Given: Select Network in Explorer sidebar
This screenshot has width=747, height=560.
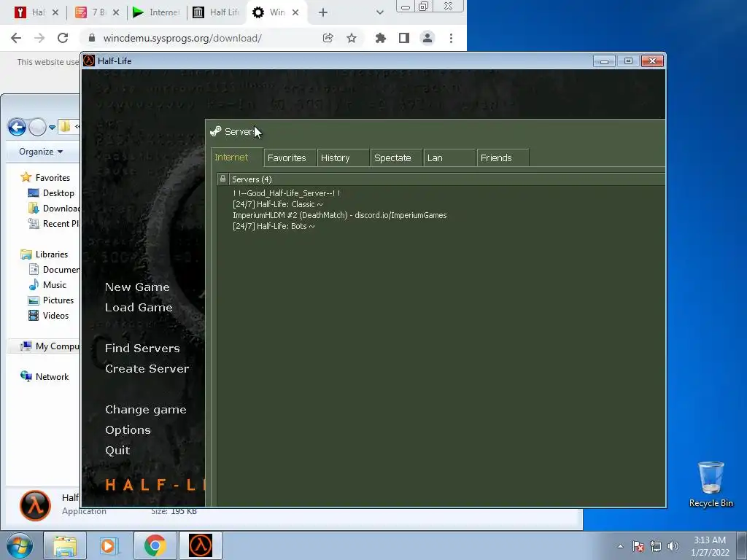Looking at the screenshot, I should (44, 377).
